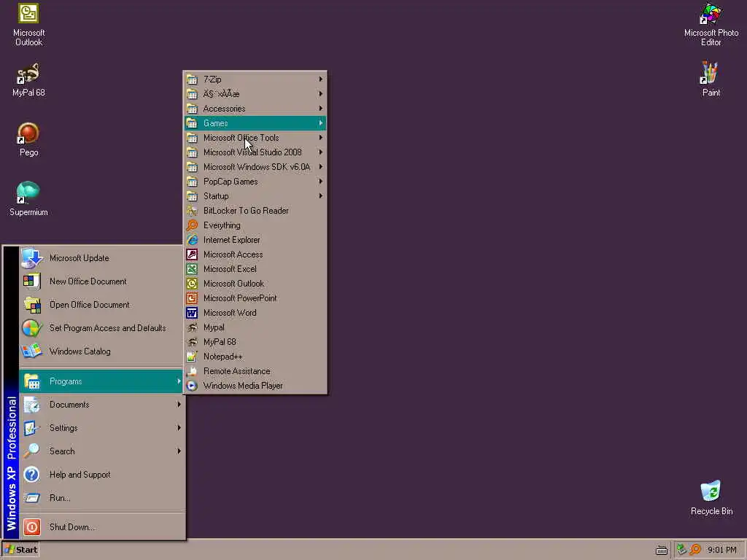Select the Microsoft Photo Editor desktop icon
The height and width of the screenshot is (560, 747).
click(711, 25)
